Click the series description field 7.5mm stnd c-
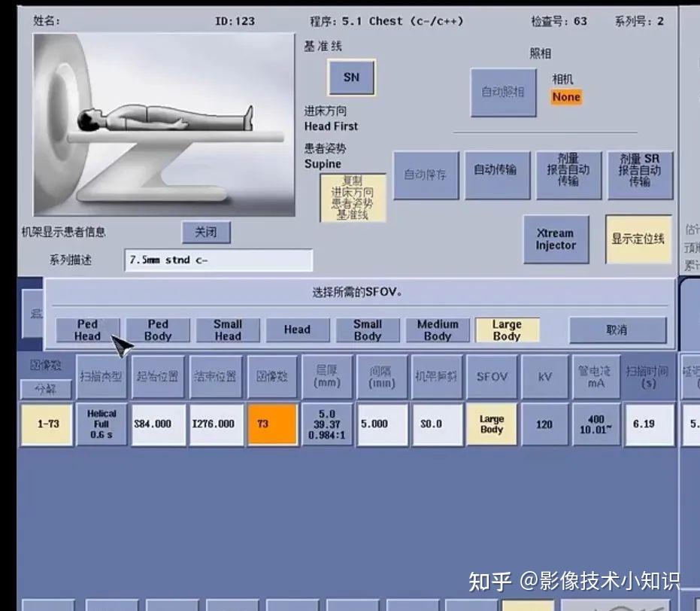Image resolution: width=700 pixels, height=611 pixels. click(220, 260)
